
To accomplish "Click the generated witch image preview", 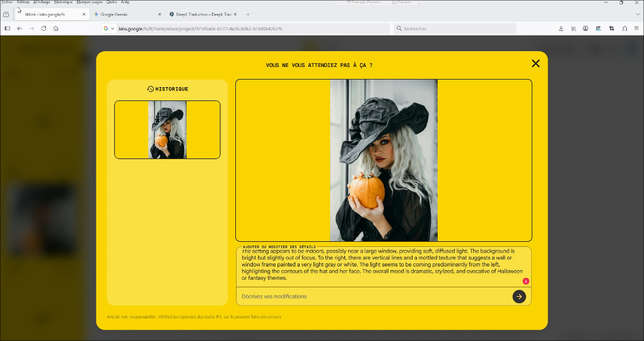I will point(383,160).
